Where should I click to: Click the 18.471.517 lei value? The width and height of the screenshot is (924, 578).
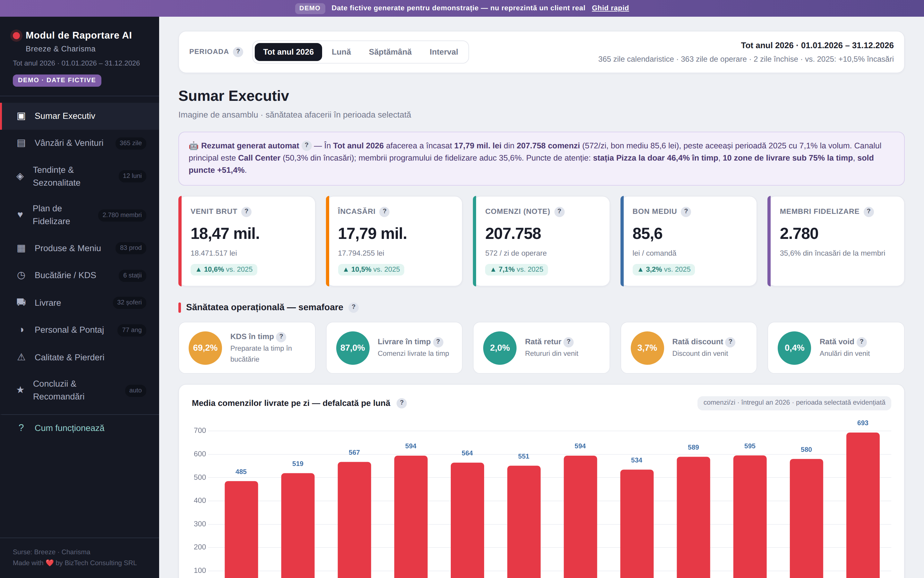coord(214,253)
